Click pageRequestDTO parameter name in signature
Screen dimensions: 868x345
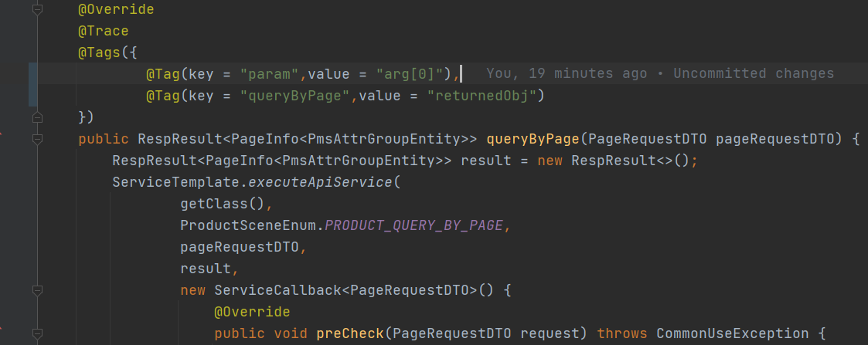pyautogui.click(x=775, y=140)
